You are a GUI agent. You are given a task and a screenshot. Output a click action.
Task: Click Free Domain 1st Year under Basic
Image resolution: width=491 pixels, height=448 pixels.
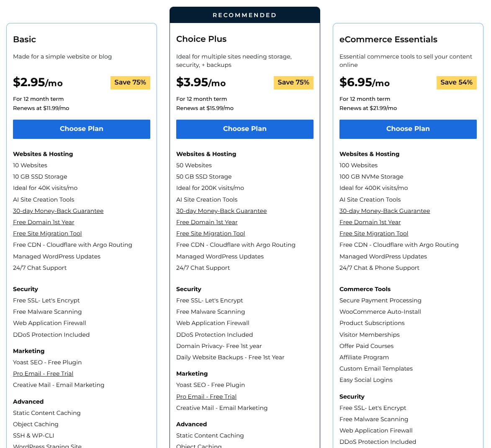point(44,222)
